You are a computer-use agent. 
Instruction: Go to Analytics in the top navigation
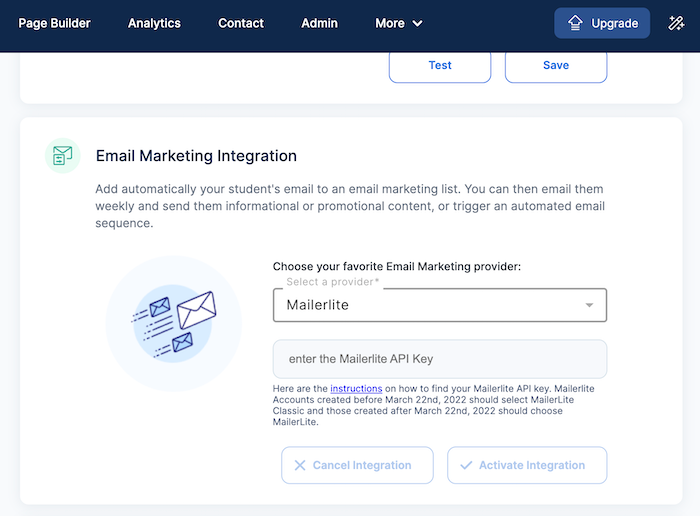pos(154,23)
